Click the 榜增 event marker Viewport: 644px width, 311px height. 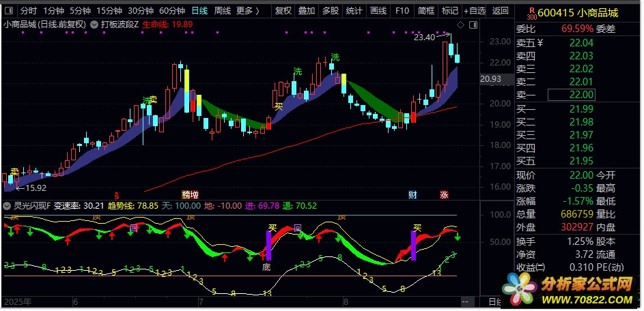pyautogui.click(x=190, y=194)
